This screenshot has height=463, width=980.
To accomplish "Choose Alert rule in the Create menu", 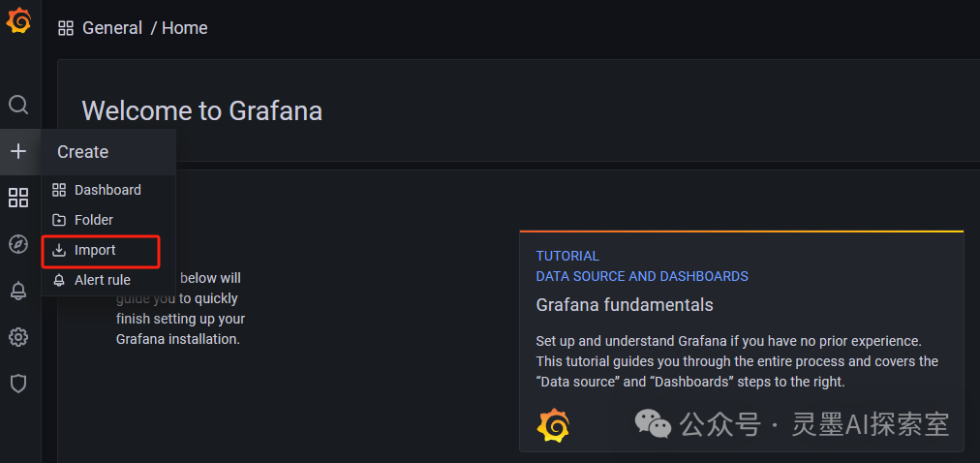I will (103, 280).
